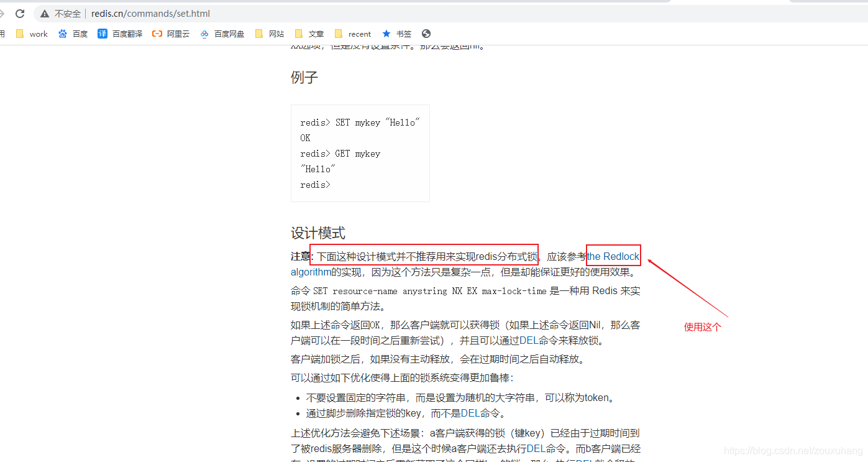Open the DEL link in the bullet list
The height and width of the screenshot is (462, 868).
pos(470,413)
